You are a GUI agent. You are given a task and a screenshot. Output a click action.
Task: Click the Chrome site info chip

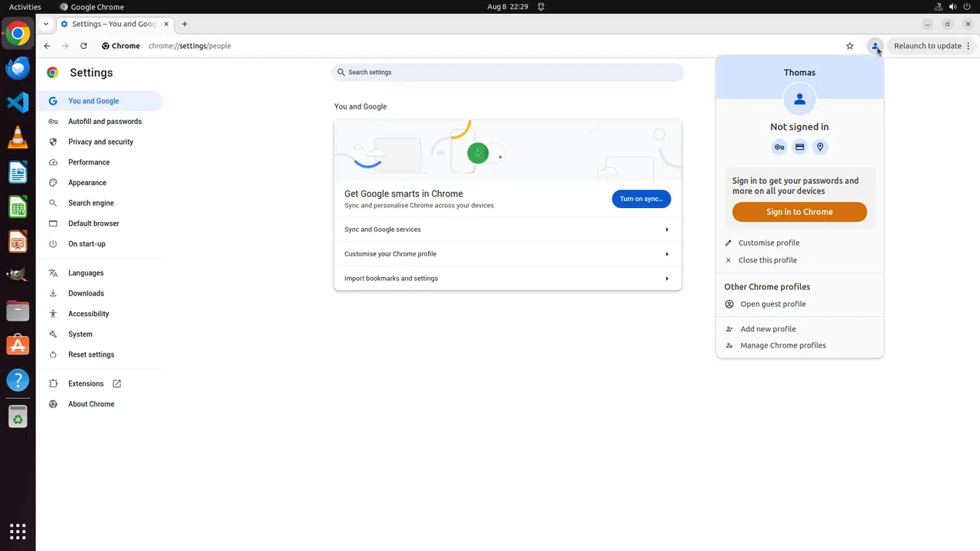tap(121, 46)
